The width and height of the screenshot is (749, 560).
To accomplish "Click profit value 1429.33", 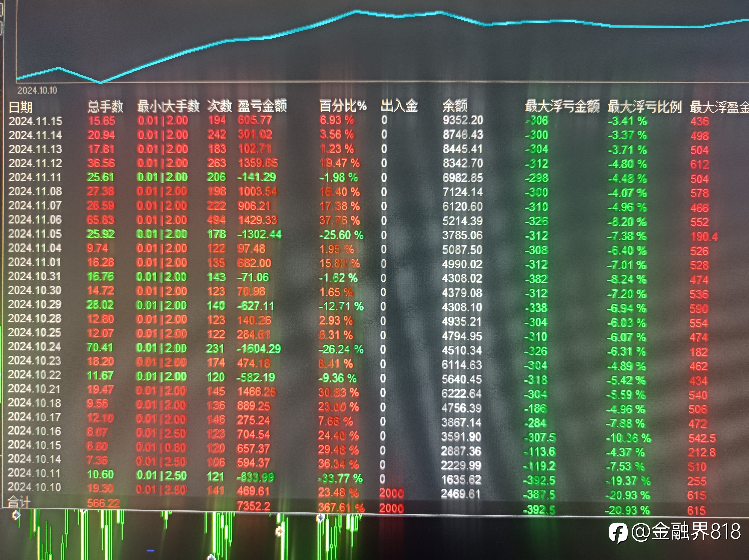I will (258, 220).
